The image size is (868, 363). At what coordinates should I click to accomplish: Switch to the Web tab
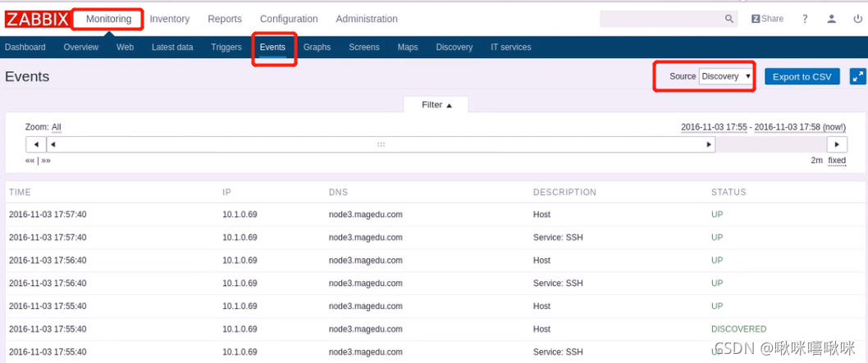click(x=125, y=47)
